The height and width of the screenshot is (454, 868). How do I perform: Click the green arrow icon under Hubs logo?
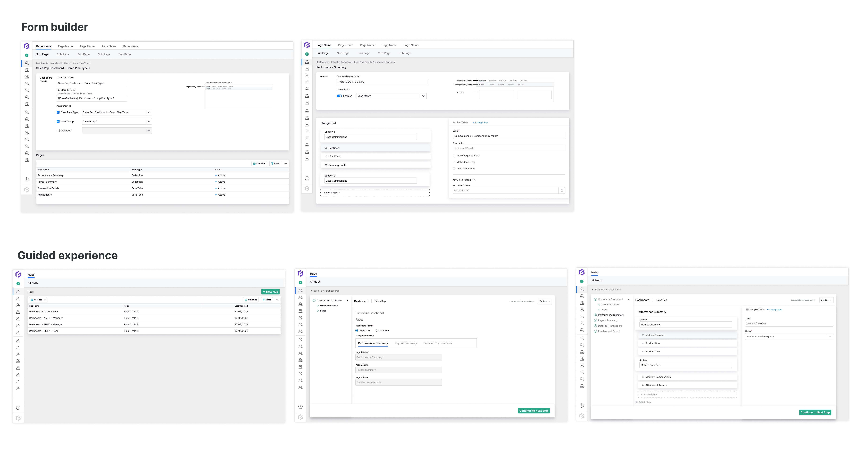click(x=18, y=284)
